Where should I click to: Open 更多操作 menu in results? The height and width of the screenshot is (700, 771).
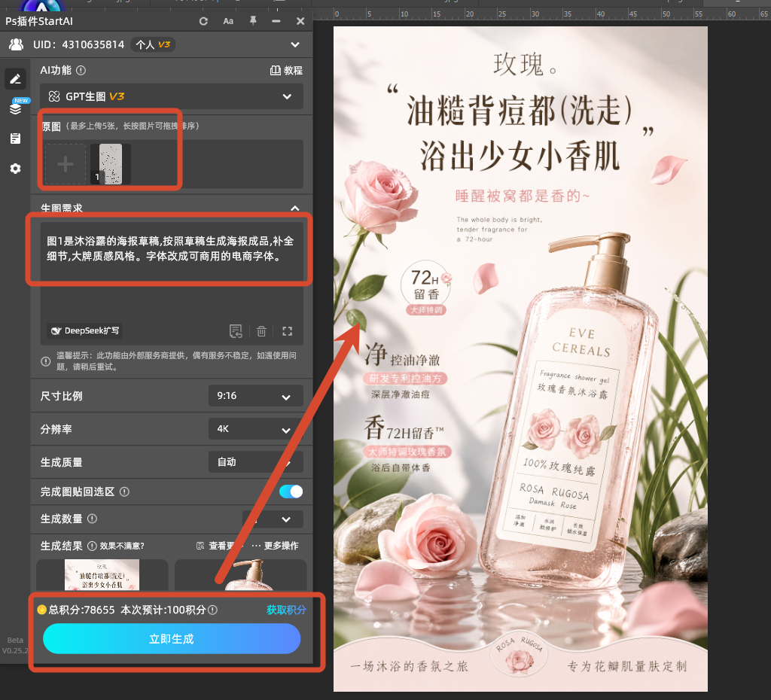tap(276, 546)
